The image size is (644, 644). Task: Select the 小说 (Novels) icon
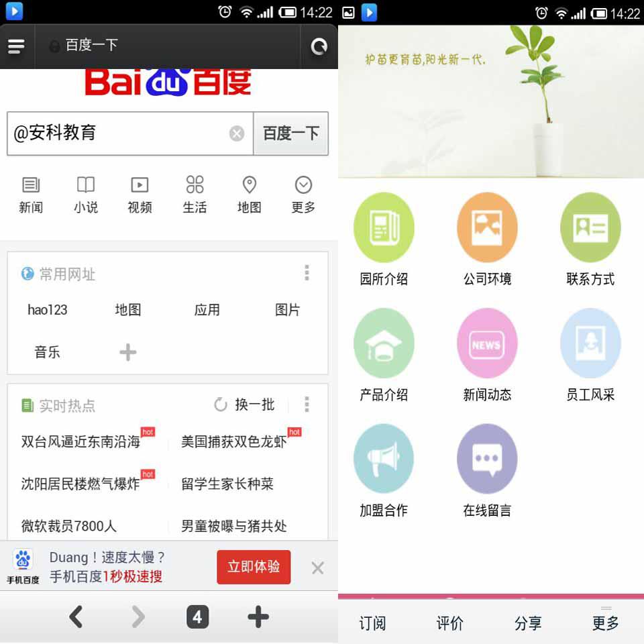pyautogui.click(x=86, y=189)
